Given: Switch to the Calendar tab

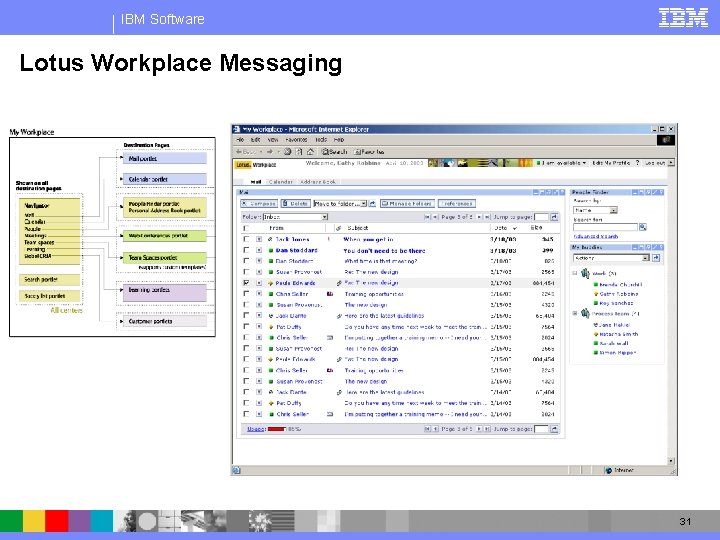Looking at the screenshot, I should click(281, 182).
